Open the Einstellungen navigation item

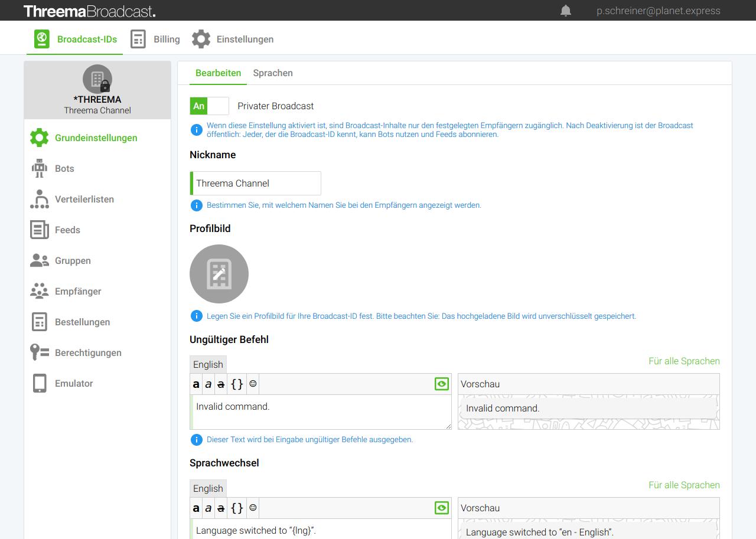(x=233, y=40)
